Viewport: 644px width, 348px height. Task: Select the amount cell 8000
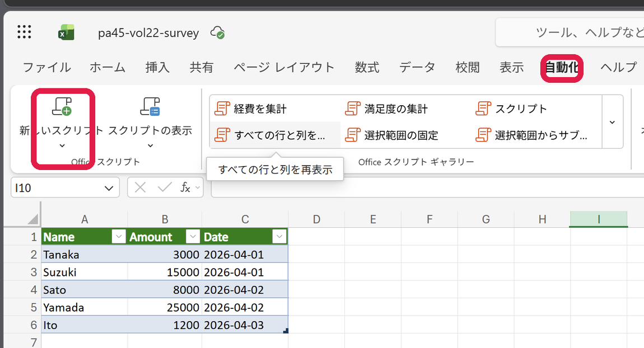165,290
